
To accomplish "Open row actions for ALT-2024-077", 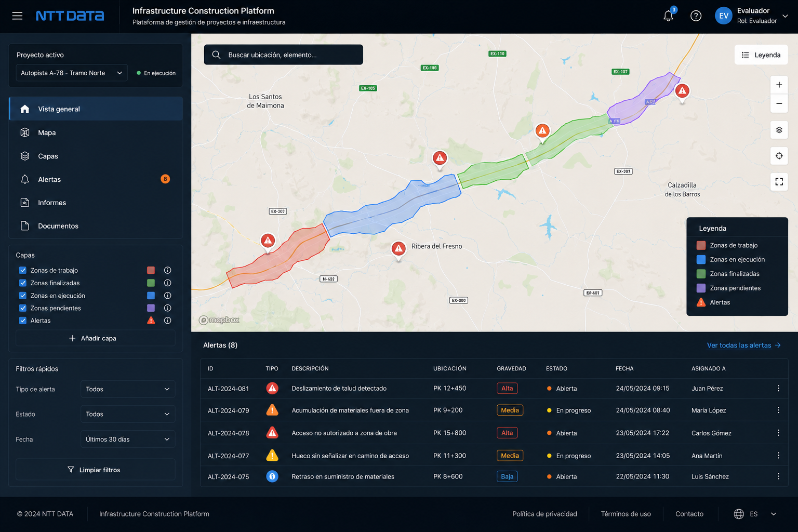I will [778, 456].
